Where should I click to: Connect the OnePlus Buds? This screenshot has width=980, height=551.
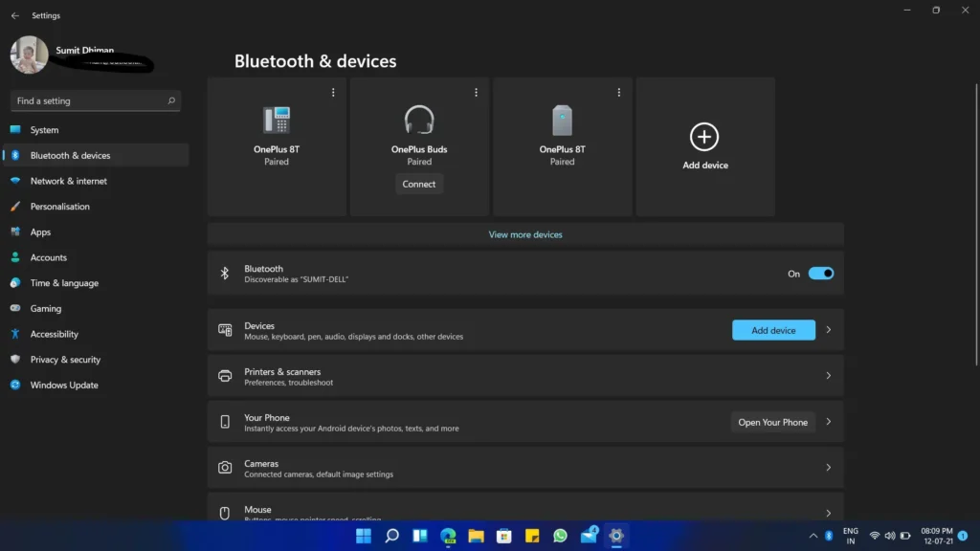click(x=419, y=185)
